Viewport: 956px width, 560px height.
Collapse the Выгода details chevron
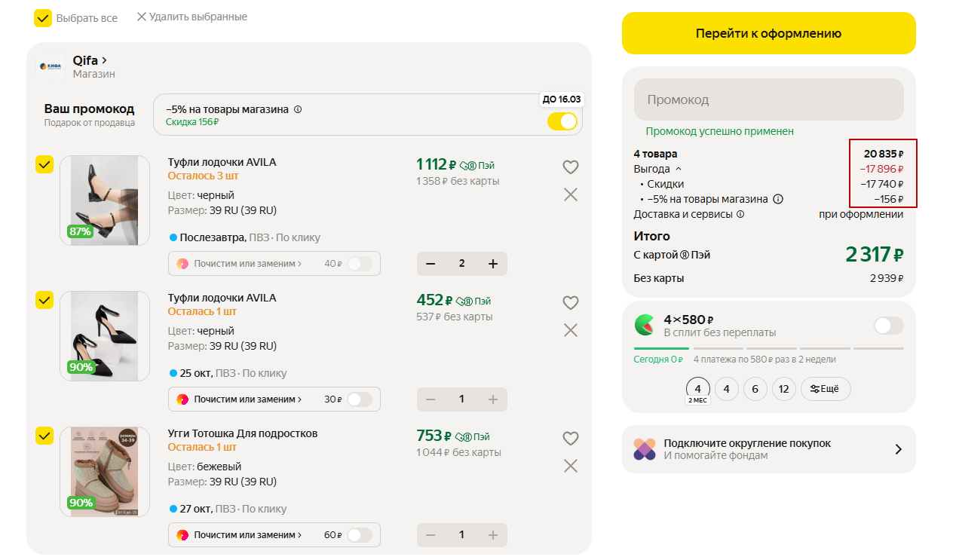click(x=678, y=169)
